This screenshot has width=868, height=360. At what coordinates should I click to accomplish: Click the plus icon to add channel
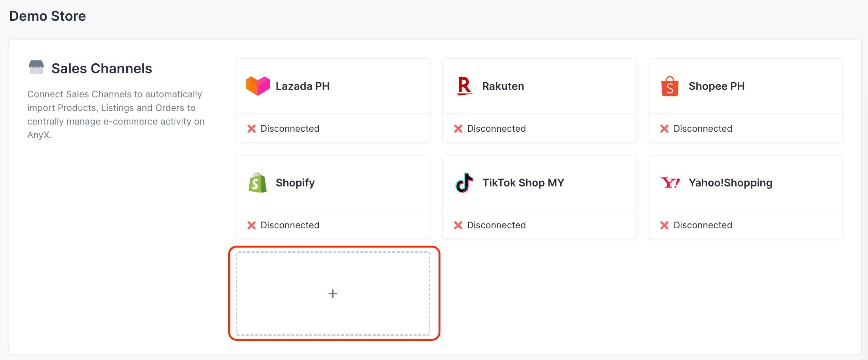point(333,294)
